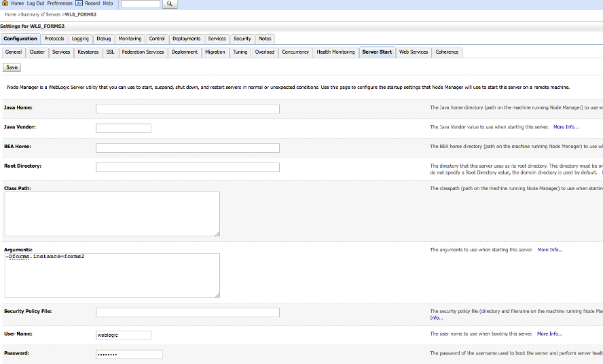Click the Record link in top bar
This screenshot has height=364, width=603.
point(92,3)
